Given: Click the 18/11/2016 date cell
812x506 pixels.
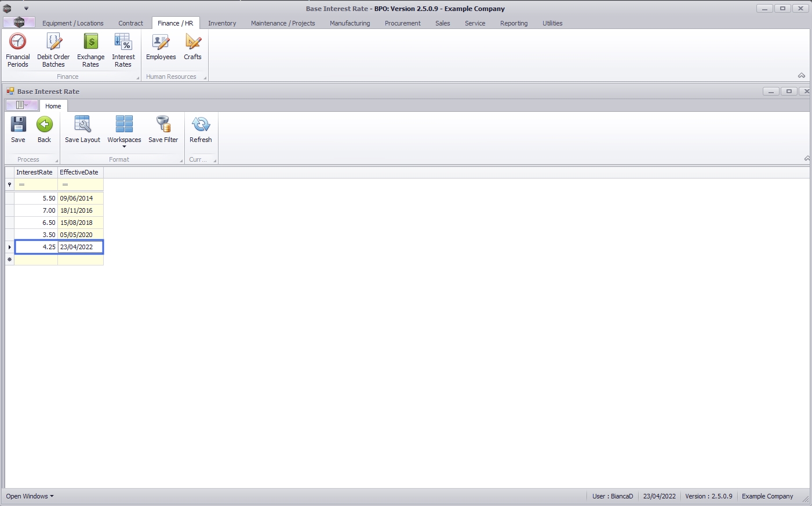Looking at the screenshot, I should tap(81, 210).
